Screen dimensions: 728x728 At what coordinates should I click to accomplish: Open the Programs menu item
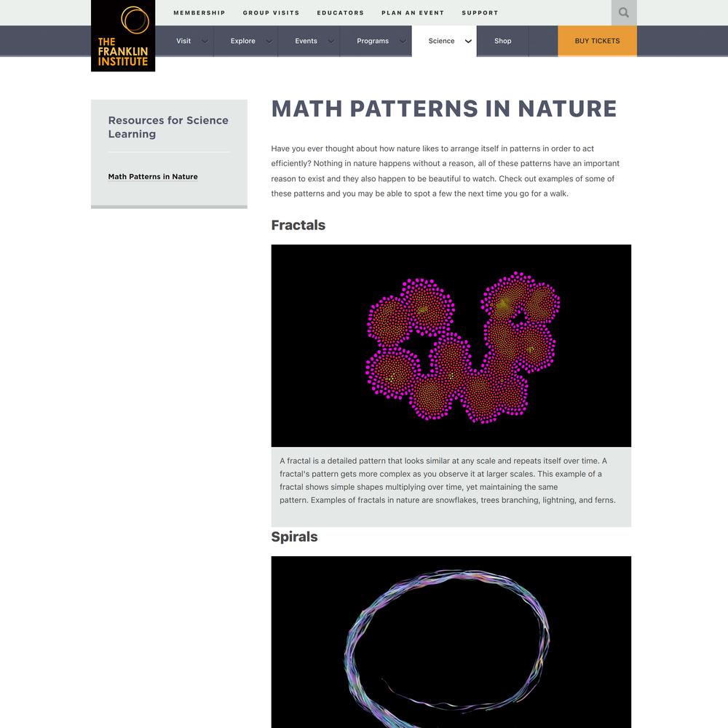(373, 41)
